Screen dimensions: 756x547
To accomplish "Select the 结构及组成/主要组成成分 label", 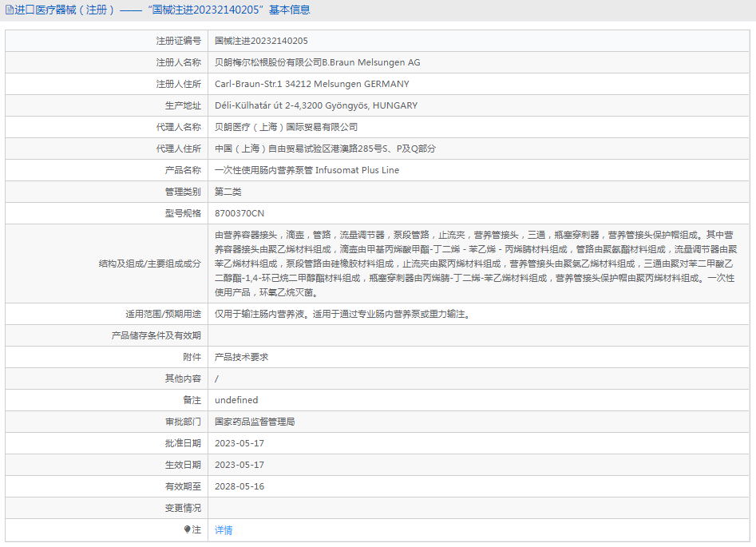I will click(x=149, y=264).
